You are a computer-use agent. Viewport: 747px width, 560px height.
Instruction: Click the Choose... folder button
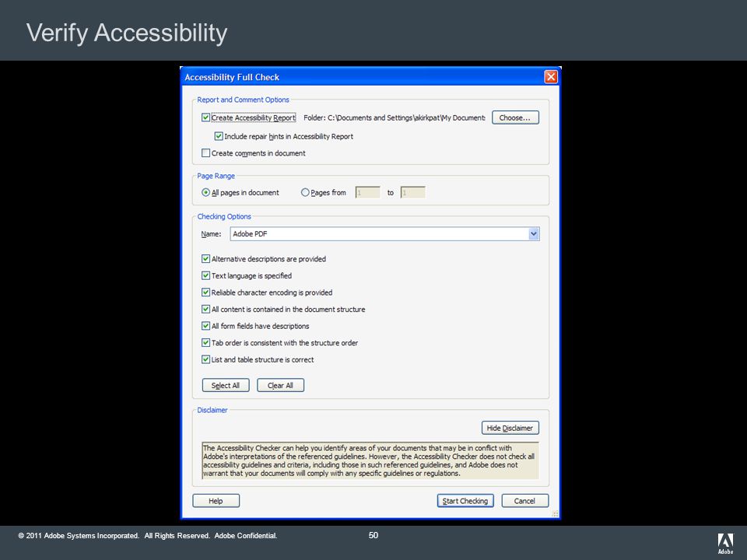(x=515, y=117)
